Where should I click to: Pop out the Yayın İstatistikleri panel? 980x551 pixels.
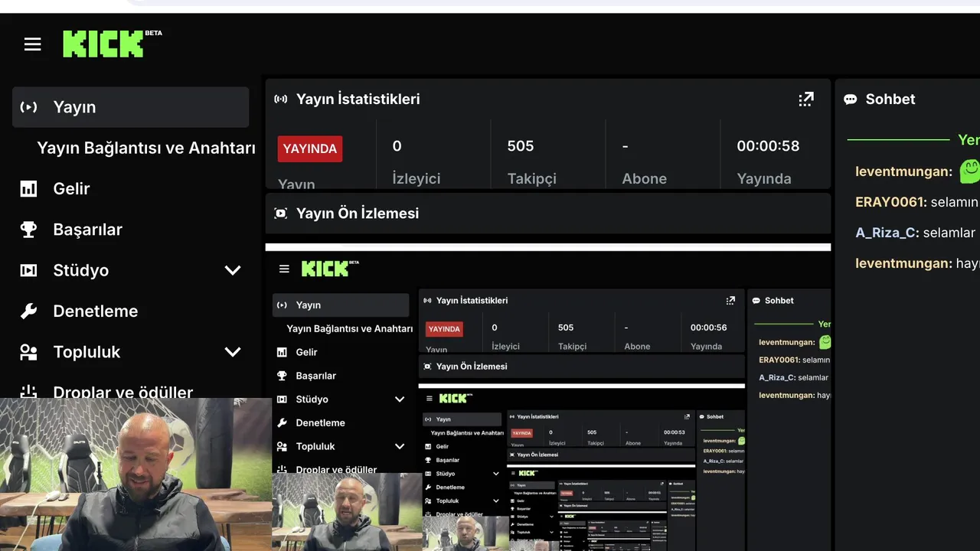pos(806,99)
